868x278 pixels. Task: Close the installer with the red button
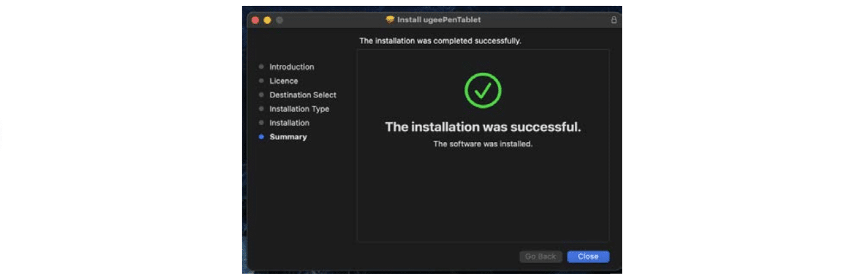[x=255, y=20]
